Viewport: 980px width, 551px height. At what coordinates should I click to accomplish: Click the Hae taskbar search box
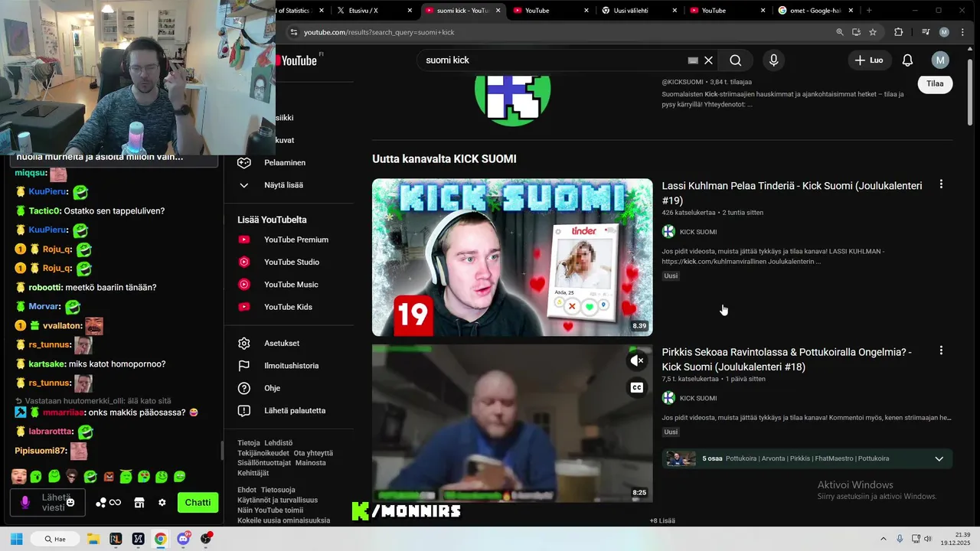(x=56, y=539)
